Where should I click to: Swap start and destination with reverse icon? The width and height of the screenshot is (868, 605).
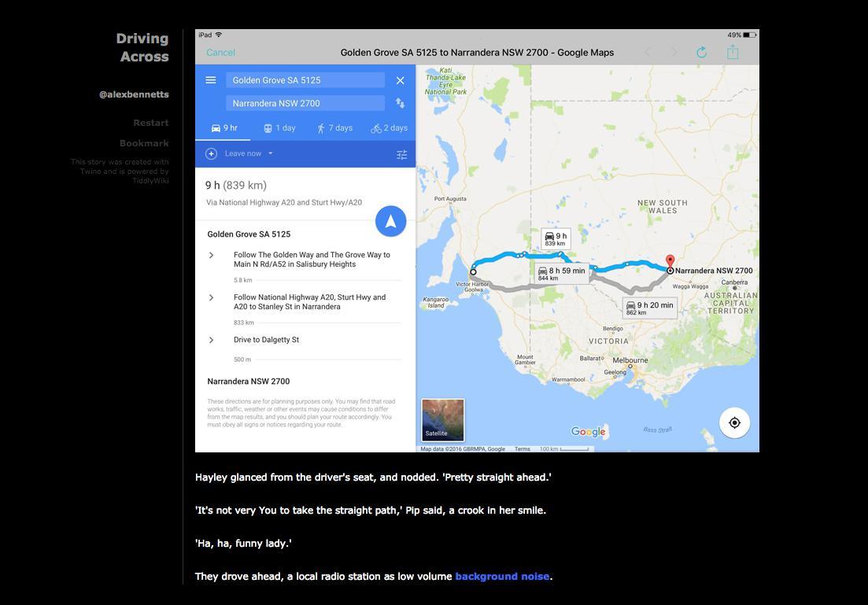pos(401,103)
